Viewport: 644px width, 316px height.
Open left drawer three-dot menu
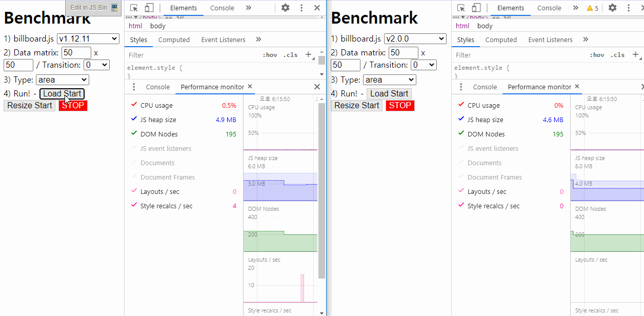coord(134,87)
